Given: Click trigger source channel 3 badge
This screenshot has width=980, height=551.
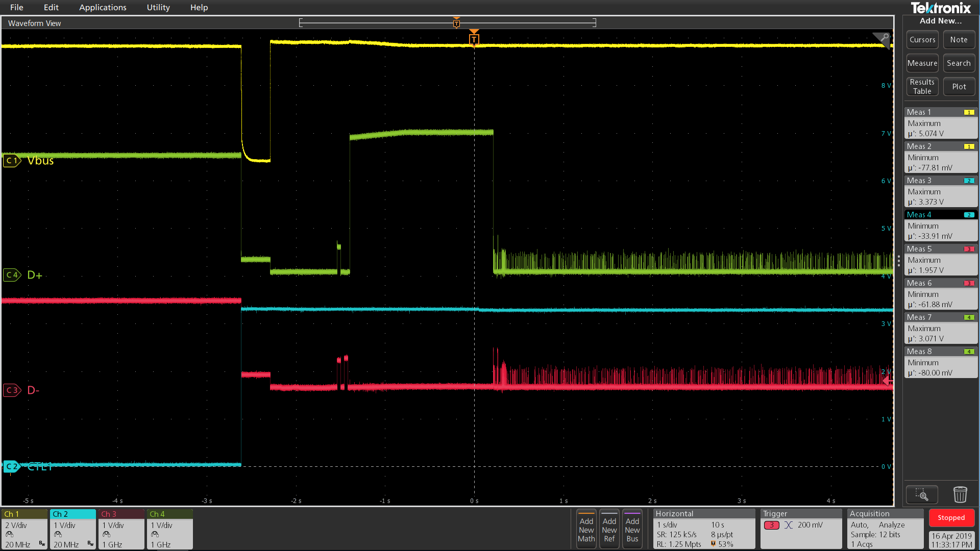Looking at the screenshot, I should pos(771,525).
